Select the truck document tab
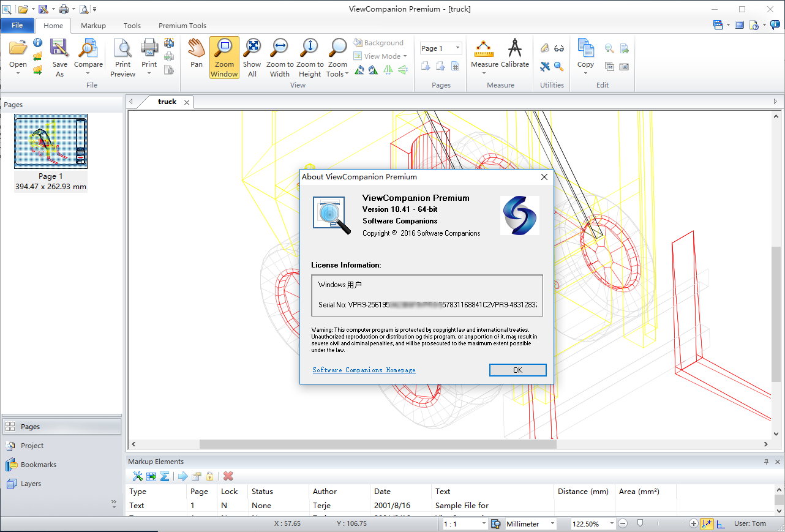This screenshot has height=532, width=785. tap(167, 102)
